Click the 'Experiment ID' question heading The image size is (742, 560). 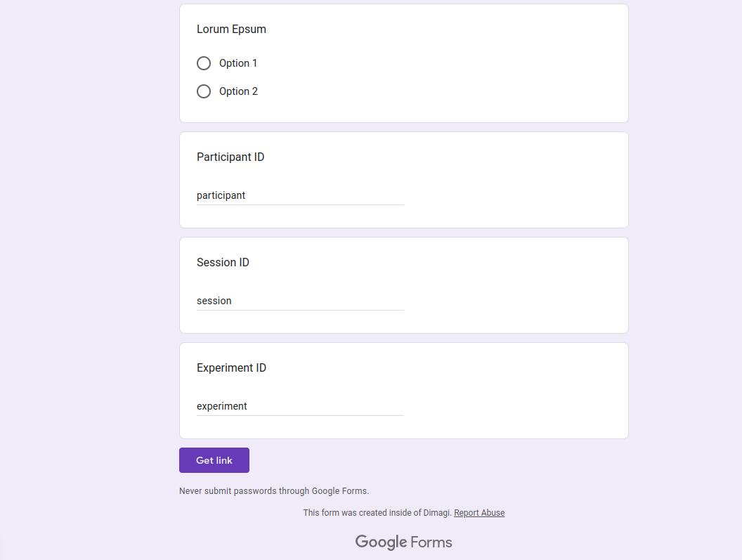(231, 368)
